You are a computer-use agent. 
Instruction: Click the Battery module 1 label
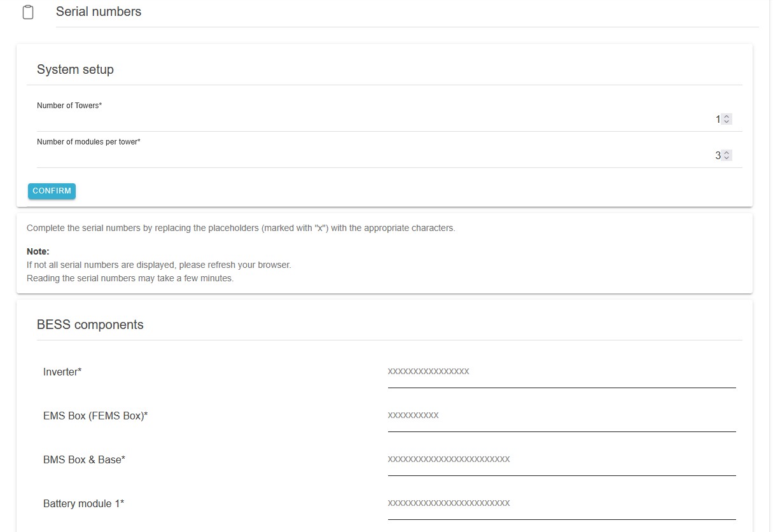pos(83,503)
